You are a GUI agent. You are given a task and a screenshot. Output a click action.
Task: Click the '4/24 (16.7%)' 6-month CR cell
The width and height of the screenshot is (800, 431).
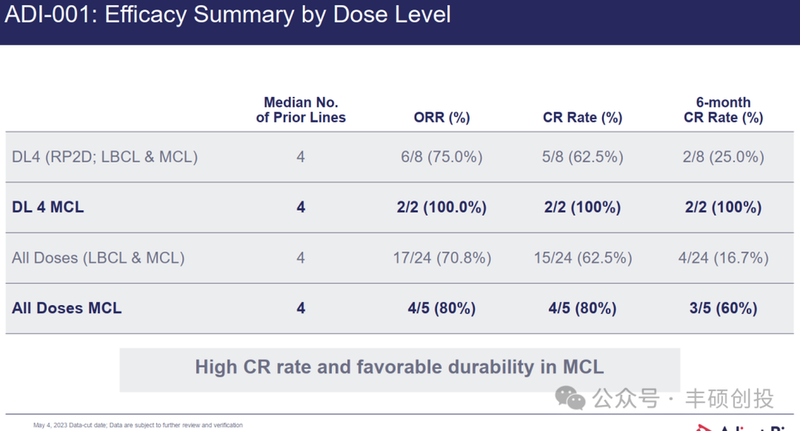[724, 258]
